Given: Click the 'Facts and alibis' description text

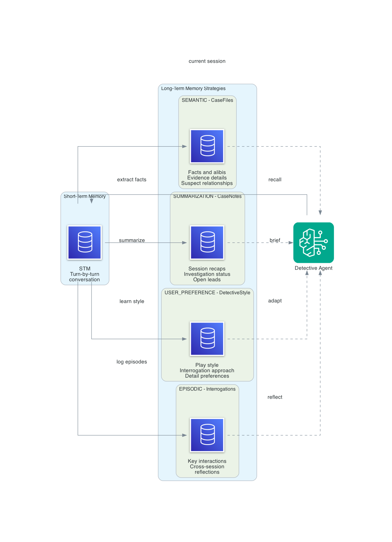Looking at the screenshot, I should pyautogui.click(x=207, y=172).
